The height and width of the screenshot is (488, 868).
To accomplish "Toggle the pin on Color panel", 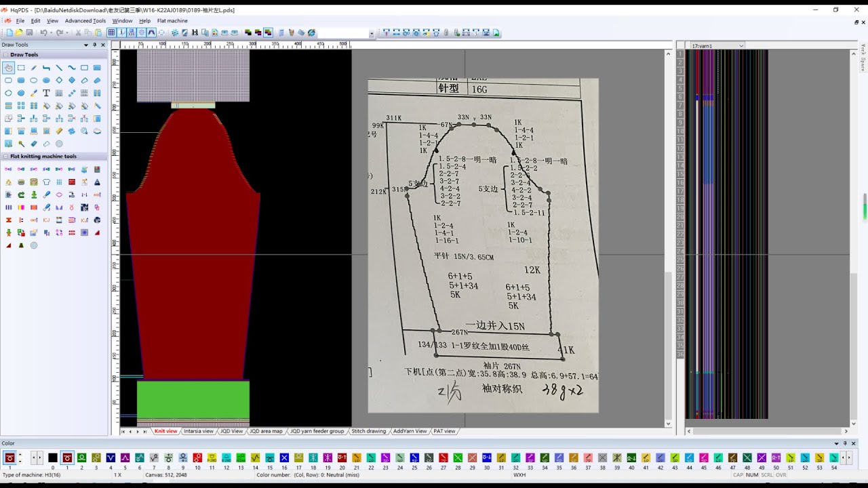I will (845, 443).
